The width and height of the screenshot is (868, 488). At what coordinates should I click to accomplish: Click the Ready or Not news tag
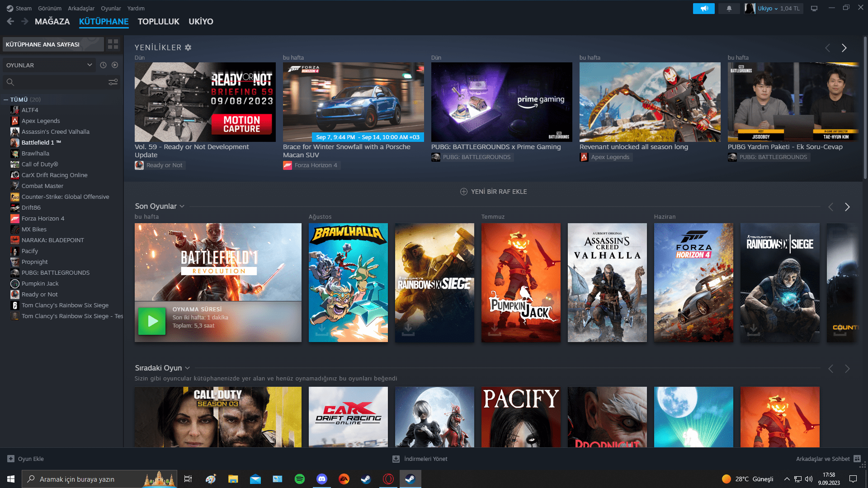[x=160, y=165]
